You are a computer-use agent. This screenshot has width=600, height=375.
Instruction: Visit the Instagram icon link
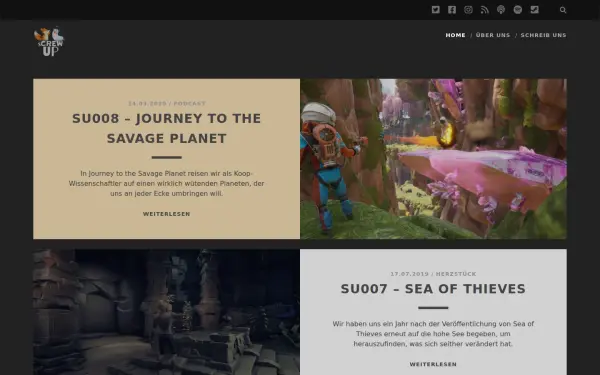tap(468, 10)
